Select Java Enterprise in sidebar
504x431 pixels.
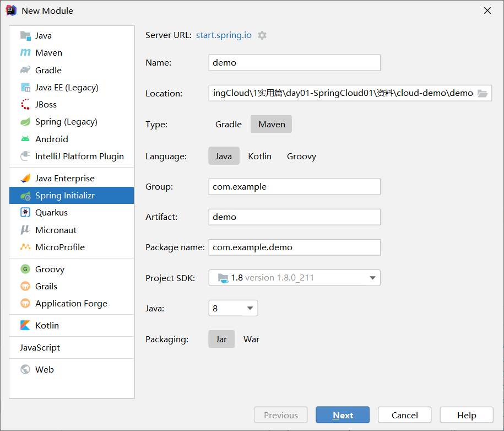pos(72,178)
